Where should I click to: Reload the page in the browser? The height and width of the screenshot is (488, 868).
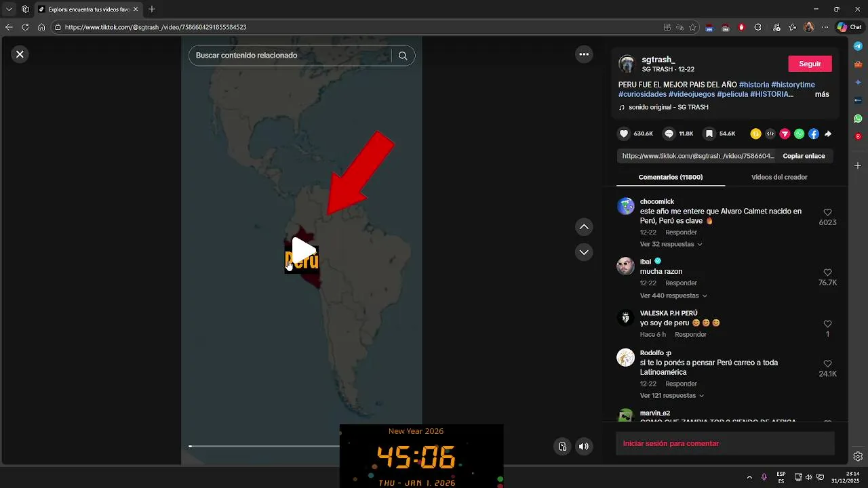(x=25, y=27)
